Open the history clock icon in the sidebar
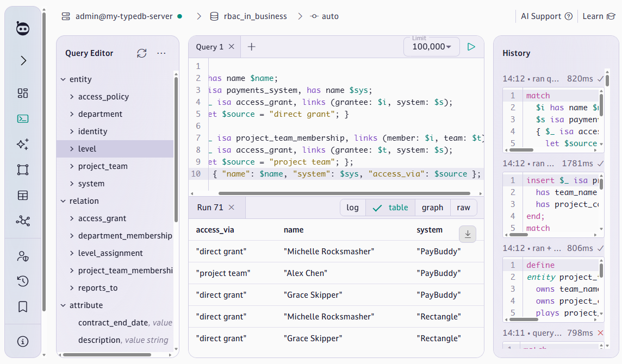Viewport: 622px width, 364px height. (23, 281)
